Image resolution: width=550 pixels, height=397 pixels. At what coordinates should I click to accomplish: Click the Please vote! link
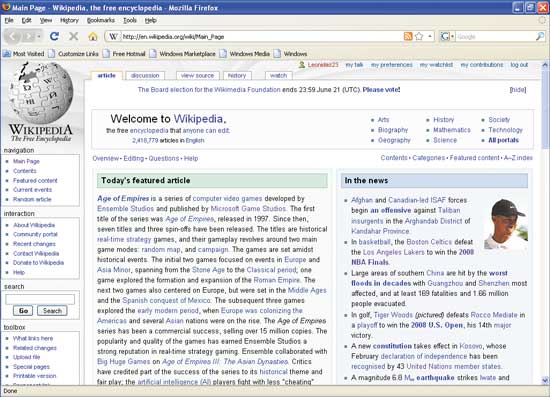(x=381, y=90)
